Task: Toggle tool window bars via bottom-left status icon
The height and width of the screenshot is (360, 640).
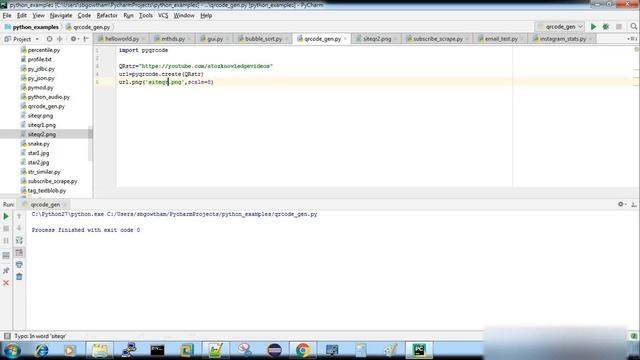Action: [7, 336]
